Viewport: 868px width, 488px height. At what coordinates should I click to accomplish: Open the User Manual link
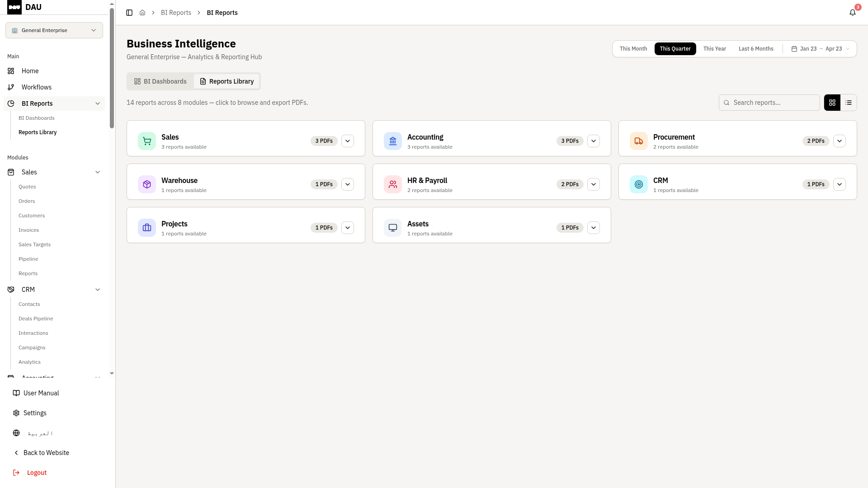(41, 393)
